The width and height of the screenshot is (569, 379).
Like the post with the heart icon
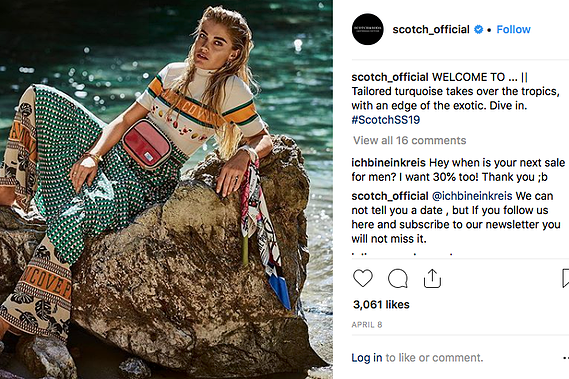[363, 278]
